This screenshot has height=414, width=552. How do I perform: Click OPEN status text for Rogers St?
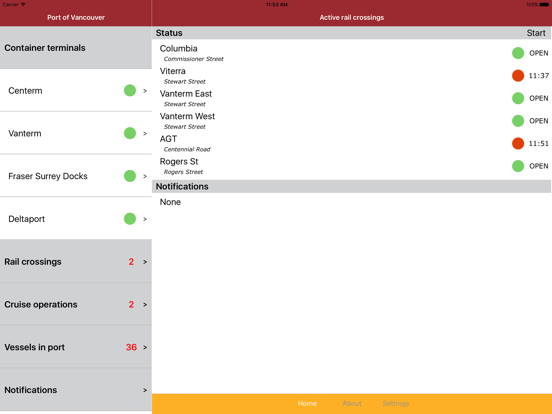click(x=539, y=166)
